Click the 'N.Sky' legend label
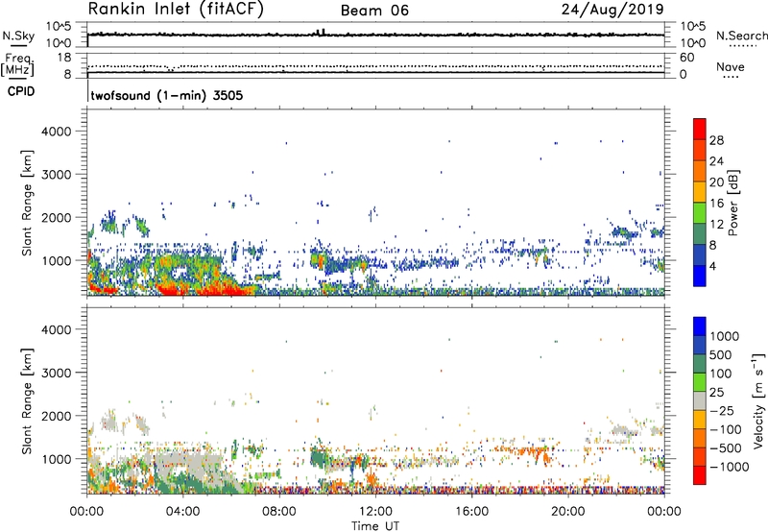This screenshot has height=532, width=768. click(18, 36)
